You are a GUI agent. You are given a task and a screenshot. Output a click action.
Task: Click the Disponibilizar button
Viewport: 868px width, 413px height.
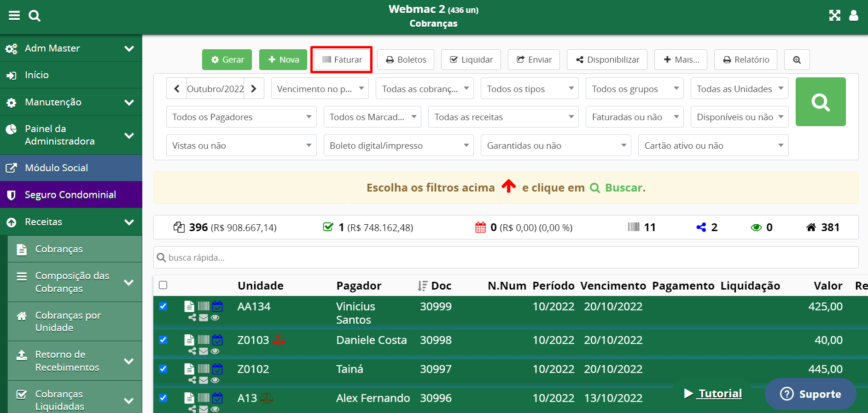607,59
